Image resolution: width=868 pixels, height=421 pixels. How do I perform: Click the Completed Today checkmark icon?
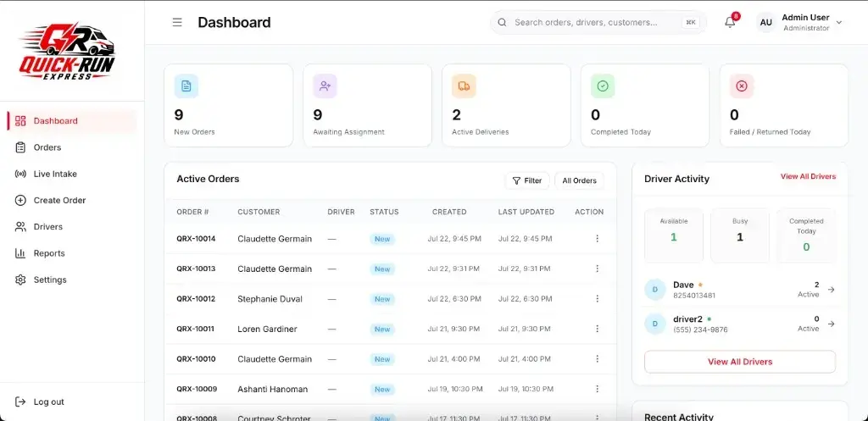point(603,86)
